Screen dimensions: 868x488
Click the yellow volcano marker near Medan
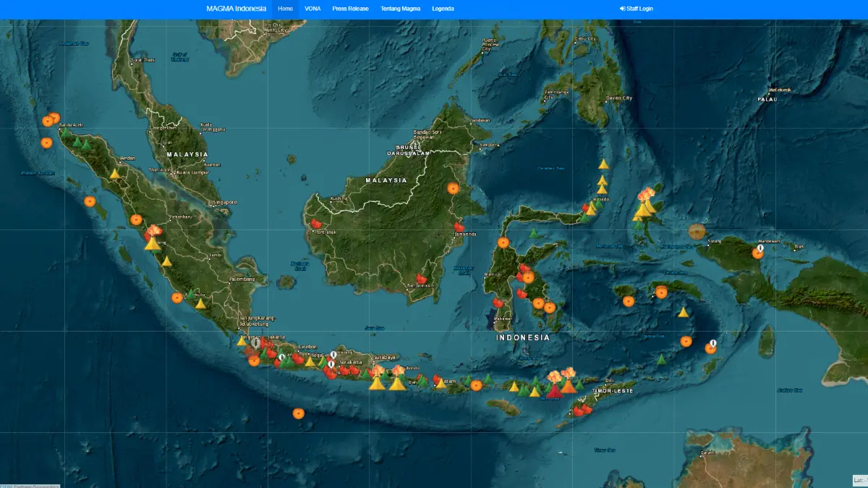coord(114,174)
